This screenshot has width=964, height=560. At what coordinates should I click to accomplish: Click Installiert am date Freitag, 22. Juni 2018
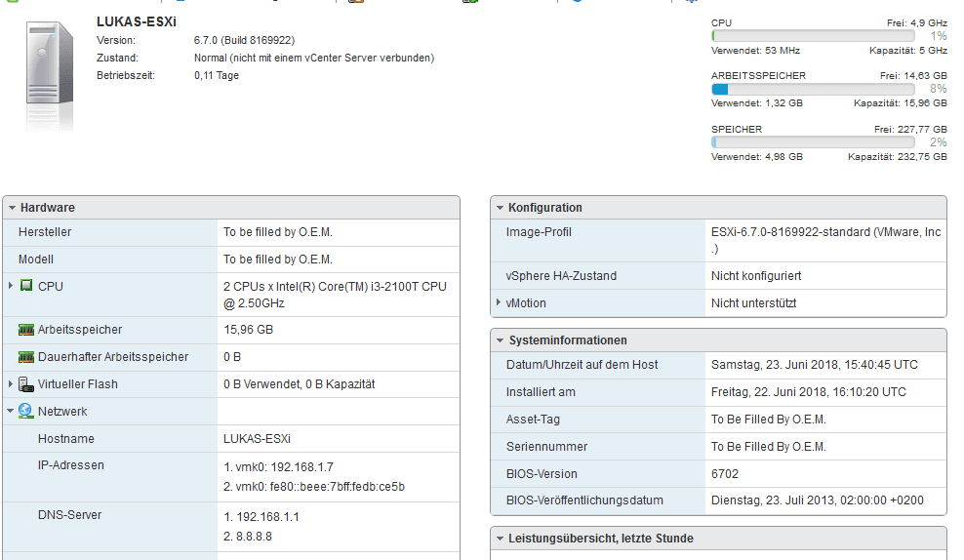click(x=809, y=391)
